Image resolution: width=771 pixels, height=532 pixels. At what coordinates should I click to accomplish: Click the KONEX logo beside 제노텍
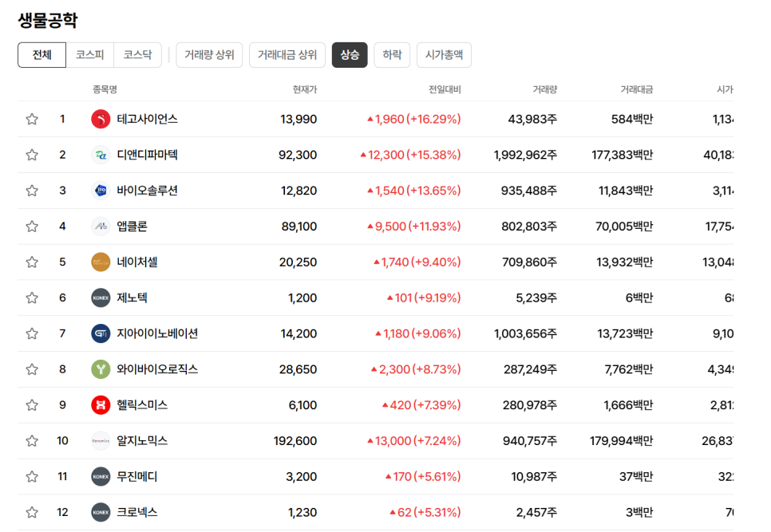[x=101, y=298]
